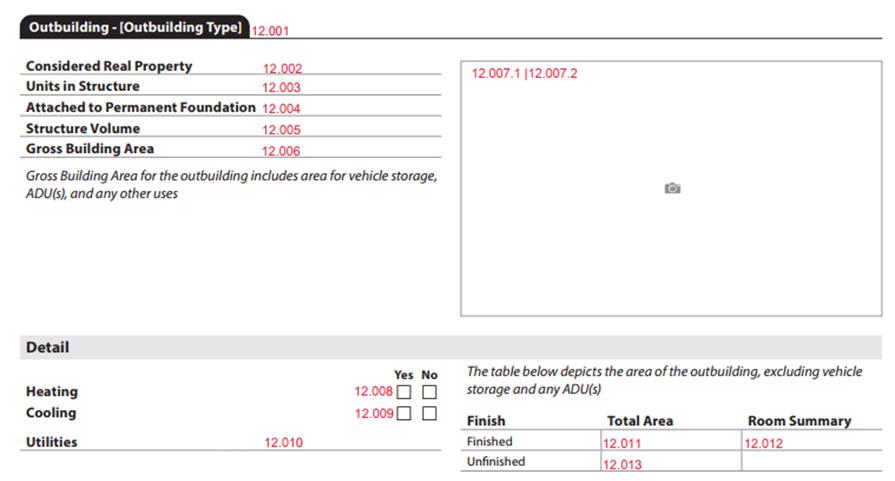Click the Considered Real Property label
The width and height of the screenshot is (895, 481).
[x=109, y=66]
